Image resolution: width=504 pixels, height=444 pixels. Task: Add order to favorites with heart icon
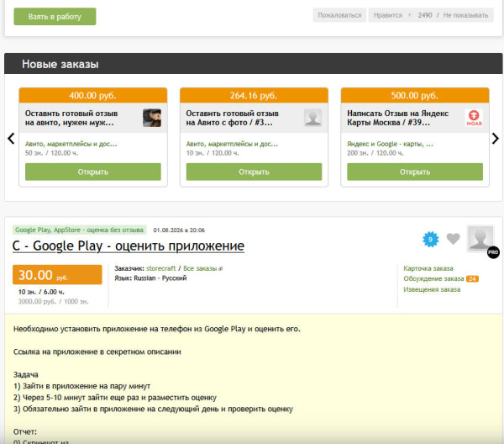coord(454,239)
